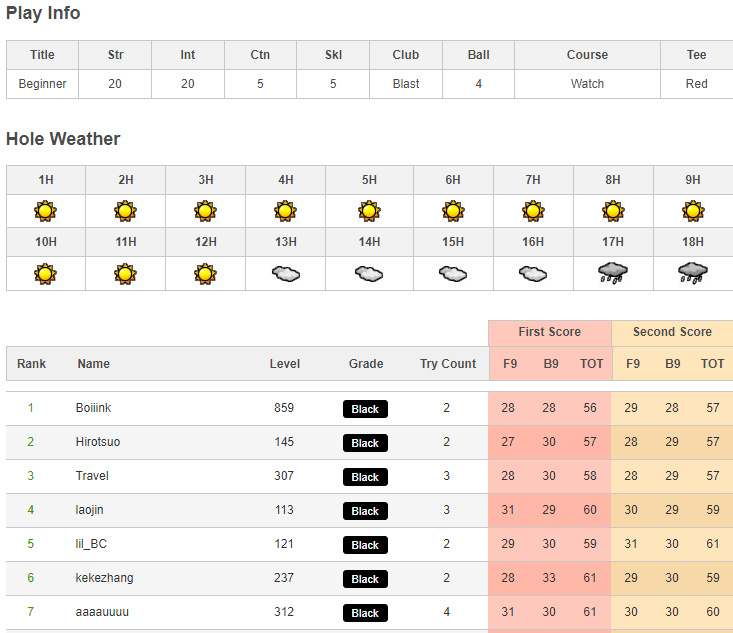
Task: Click the Black grade badge for aaaauuuu
Action: tap(365, 613)
